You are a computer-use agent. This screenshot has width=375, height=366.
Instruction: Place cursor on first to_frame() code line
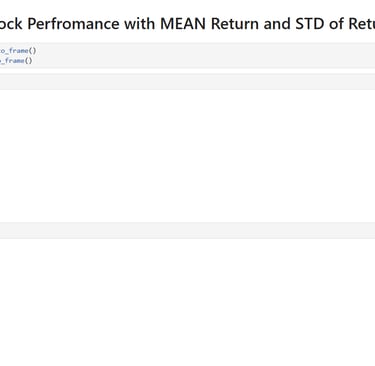(x=18, y=51)
